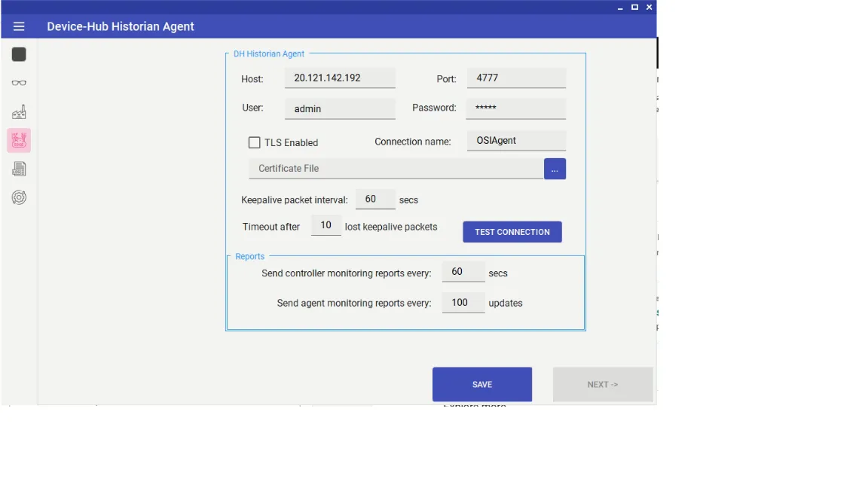The width and height of the screenshot is (868, 488).
Task: Click the 'updates' unit text
Action: click(x=506, y=303)
